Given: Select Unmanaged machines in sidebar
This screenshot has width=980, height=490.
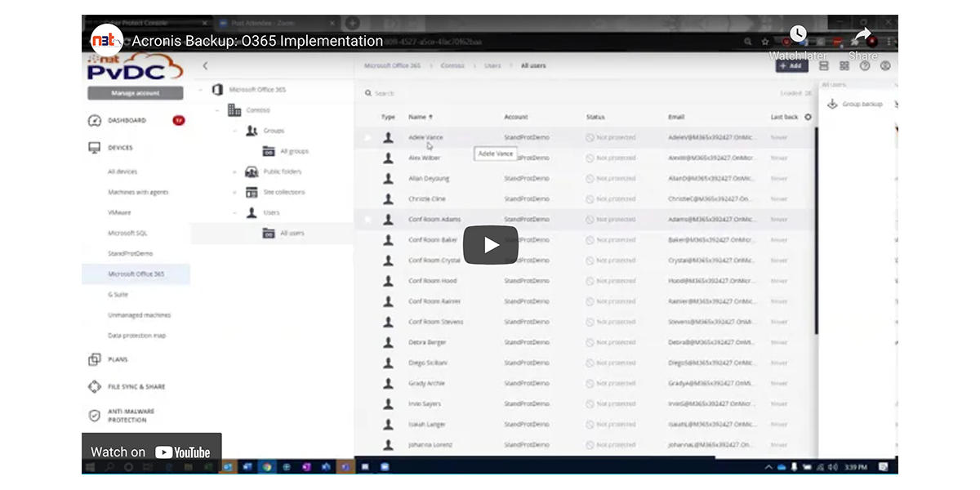Looking at the screenshot, I should [139, 315].
